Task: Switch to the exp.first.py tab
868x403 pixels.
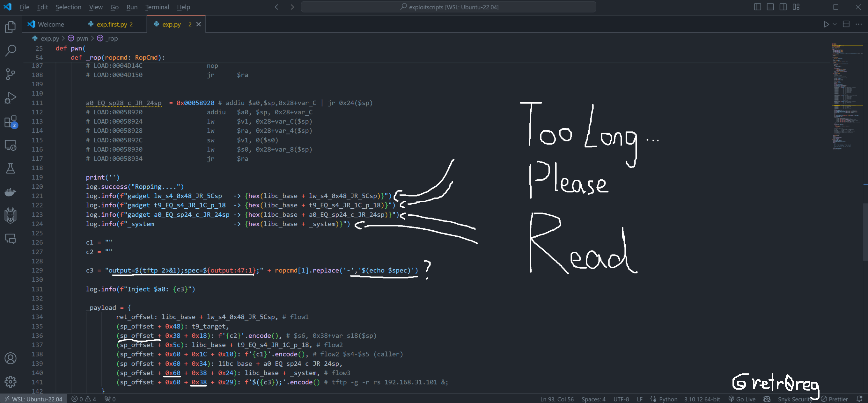Action: [112, 24]
